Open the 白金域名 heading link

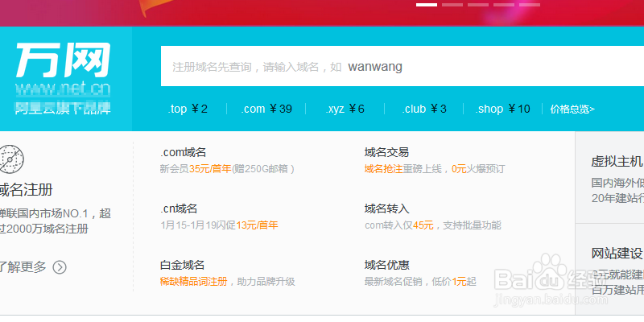click(x=183, y=265)
